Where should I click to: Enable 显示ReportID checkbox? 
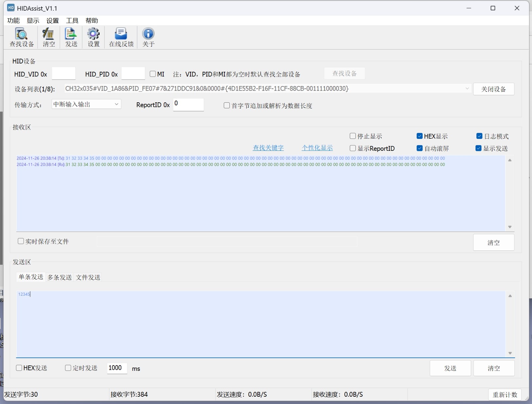(353, 148)
